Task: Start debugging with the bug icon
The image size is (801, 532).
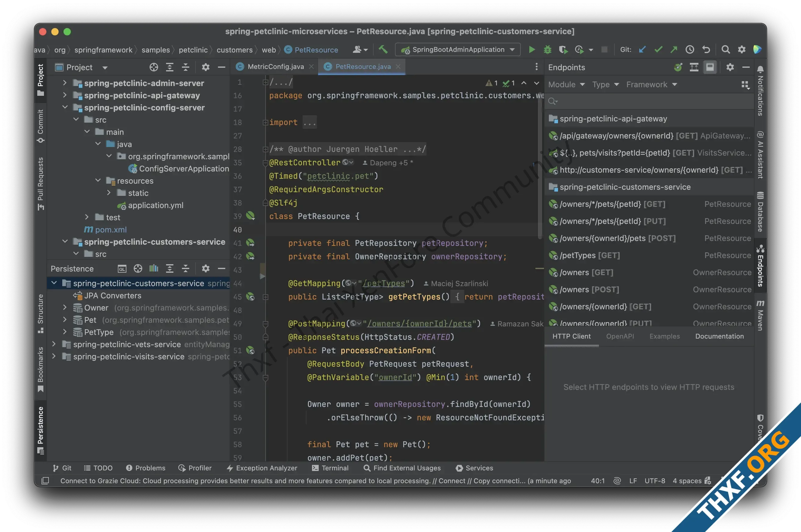Action: pos(547,49)
